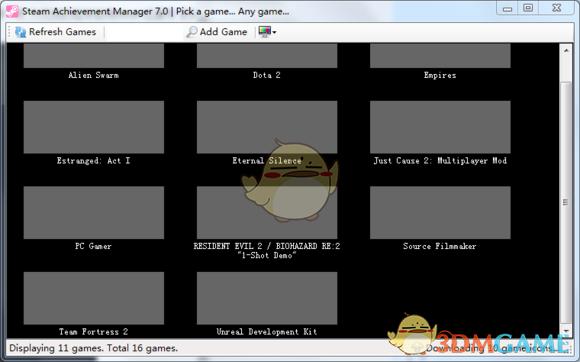Click the Eternal Silence label
The width and height of the screenshot is (580, 362).
pos(267,160)
